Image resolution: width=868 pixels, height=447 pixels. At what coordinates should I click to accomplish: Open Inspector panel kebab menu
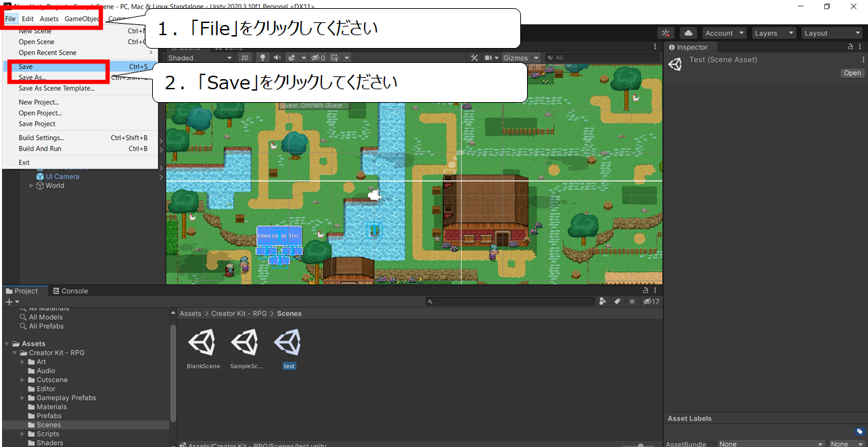(861, 47)
